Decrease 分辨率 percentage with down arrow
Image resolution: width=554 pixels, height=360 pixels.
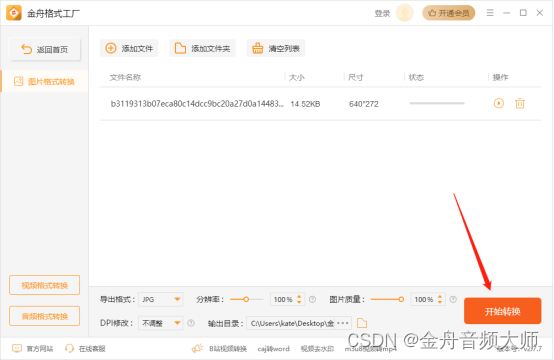click(x=299, y=302)
